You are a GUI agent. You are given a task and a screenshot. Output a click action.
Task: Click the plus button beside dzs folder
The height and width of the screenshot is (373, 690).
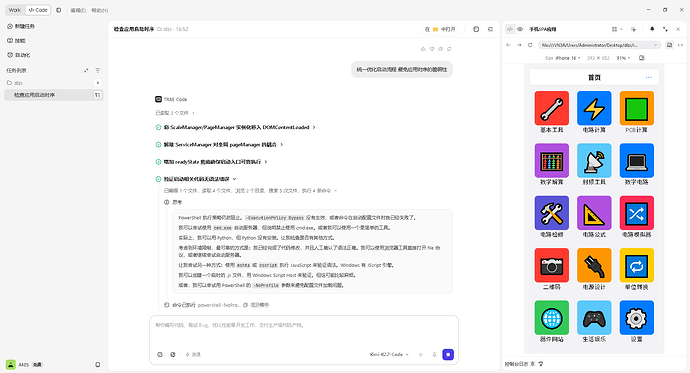coord(98,83)
